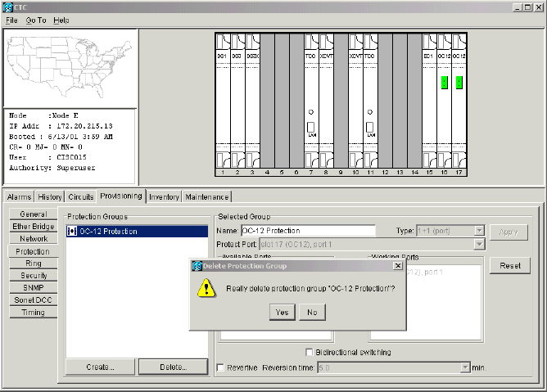547x392 pixels.
Task: Click the Delete... button
Action: [174, 367]
